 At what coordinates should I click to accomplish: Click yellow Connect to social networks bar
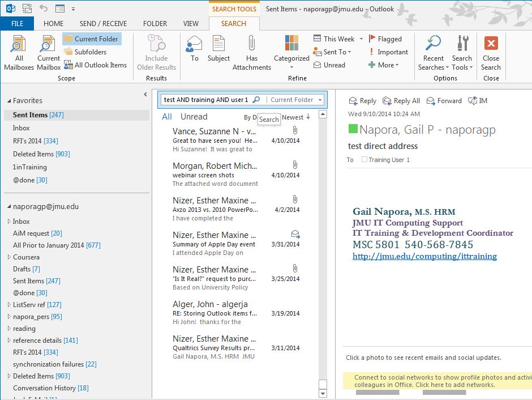tap(437, 381)
